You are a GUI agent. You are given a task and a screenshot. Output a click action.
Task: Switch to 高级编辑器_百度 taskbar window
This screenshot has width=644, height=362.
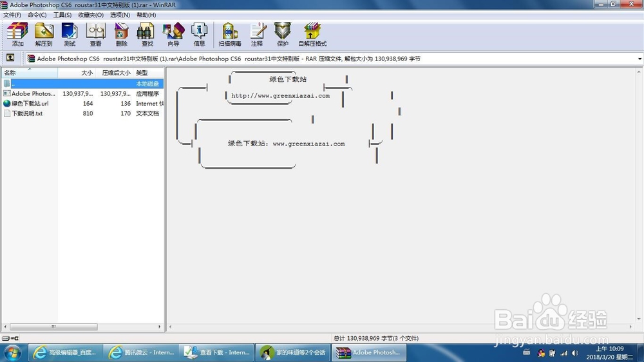[x=65, y=352]
